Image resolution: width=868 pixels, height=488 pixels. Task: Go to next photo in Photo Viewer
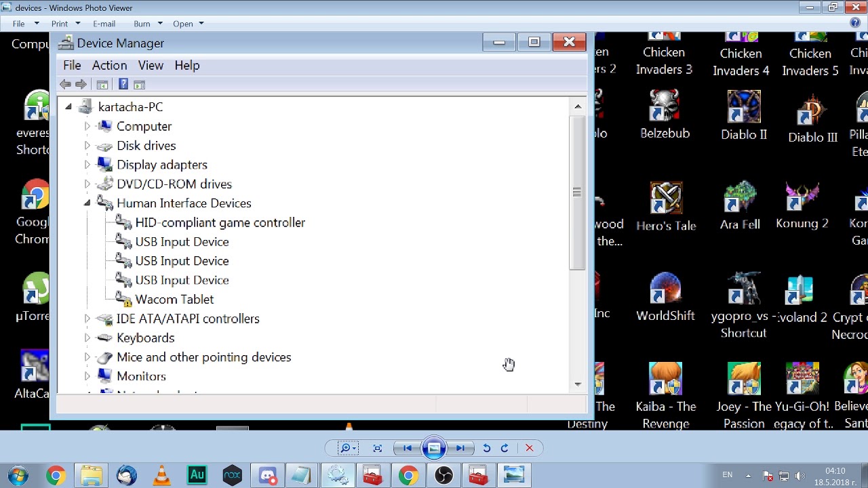click(460, 448)
